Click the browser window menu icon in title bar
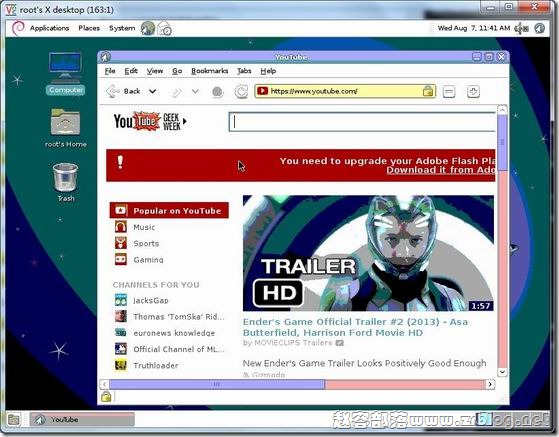 coord(105,57)
